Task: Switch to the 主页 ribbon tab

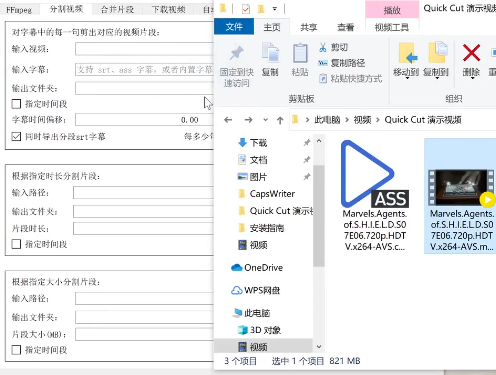Action: click(272, 27)
